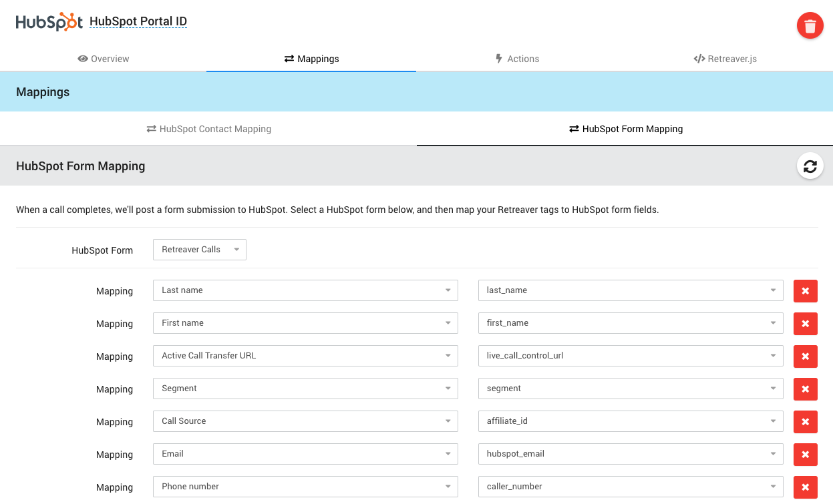Remove the affiliate_id mapping row
The image size is (833, 504).
click(x=805, y=422)
